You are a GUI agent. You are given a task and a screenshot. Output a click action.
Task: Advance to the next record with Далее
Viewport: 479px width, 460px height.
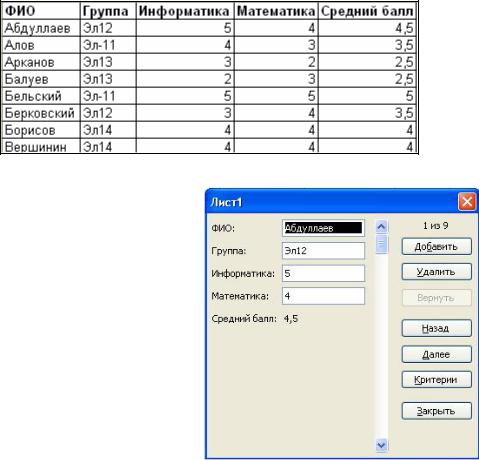point(436,354)
